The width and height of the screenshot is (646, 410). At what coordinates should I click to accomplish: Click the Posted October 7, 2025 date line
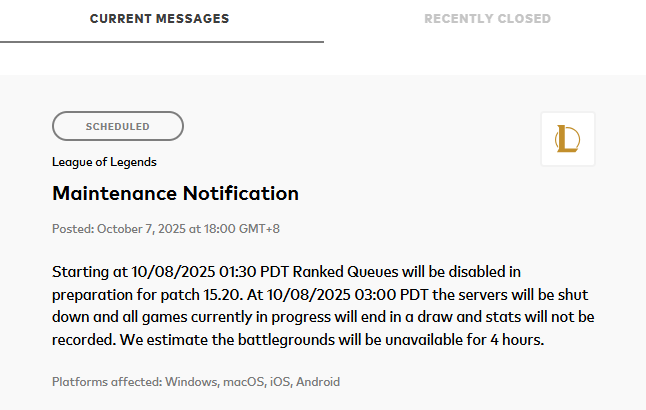[166, 229]
